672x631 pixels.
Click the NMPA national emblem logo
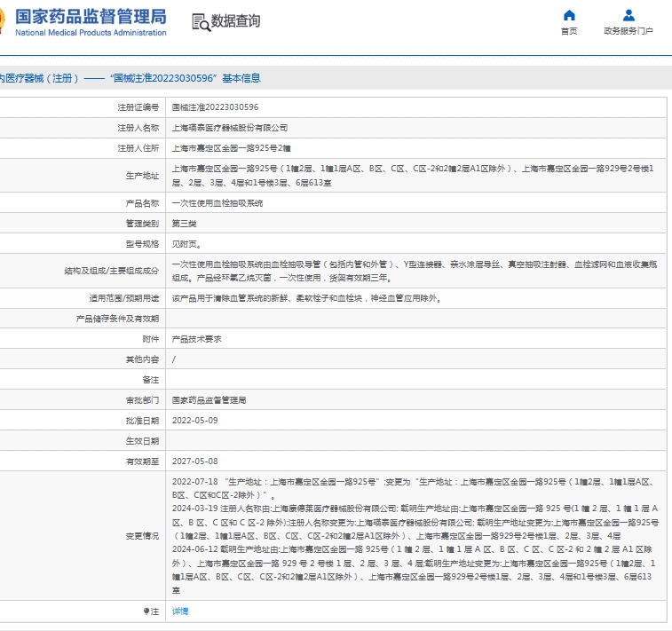point(2,20)
